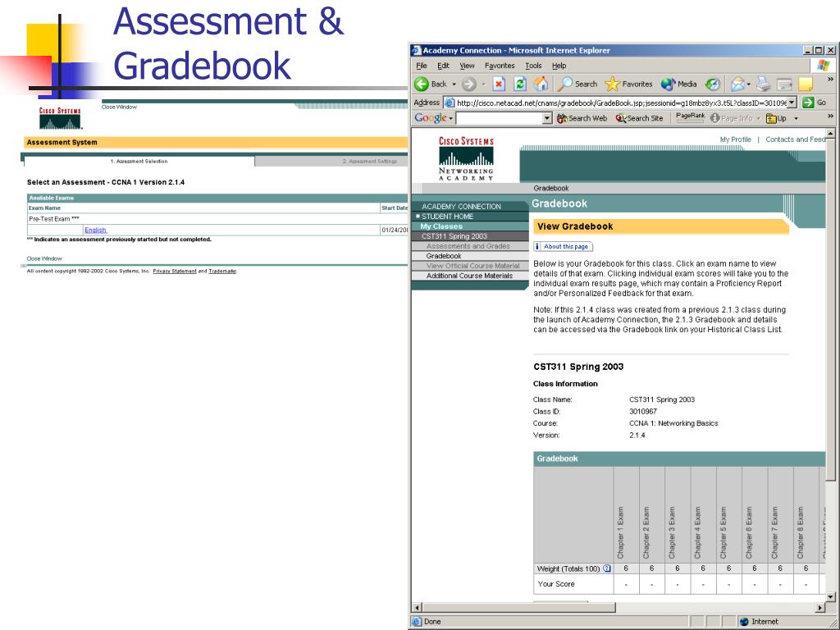Click the page icon in the address bar

coord(450,103)
